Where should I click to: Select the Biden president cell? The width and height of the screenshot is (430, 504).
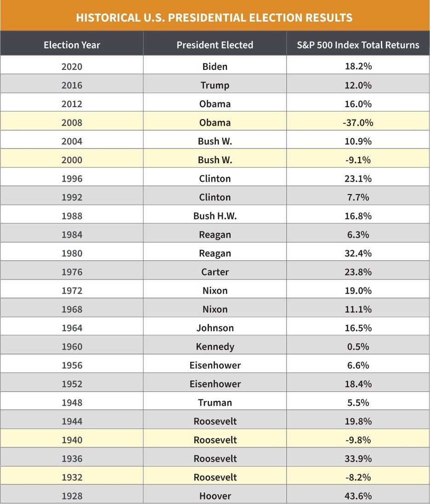click(215, 67)
